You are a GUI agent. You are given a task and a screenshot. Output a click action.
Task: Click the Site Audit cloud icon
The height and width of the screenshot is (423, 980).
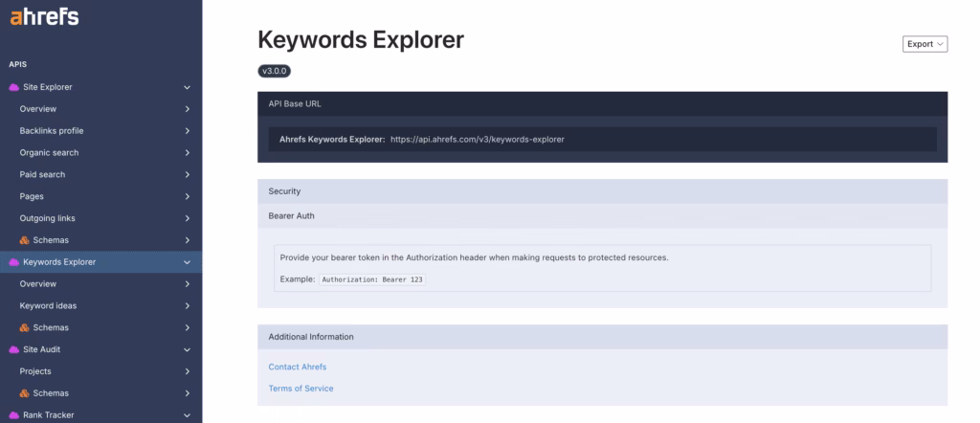point(14,349)
